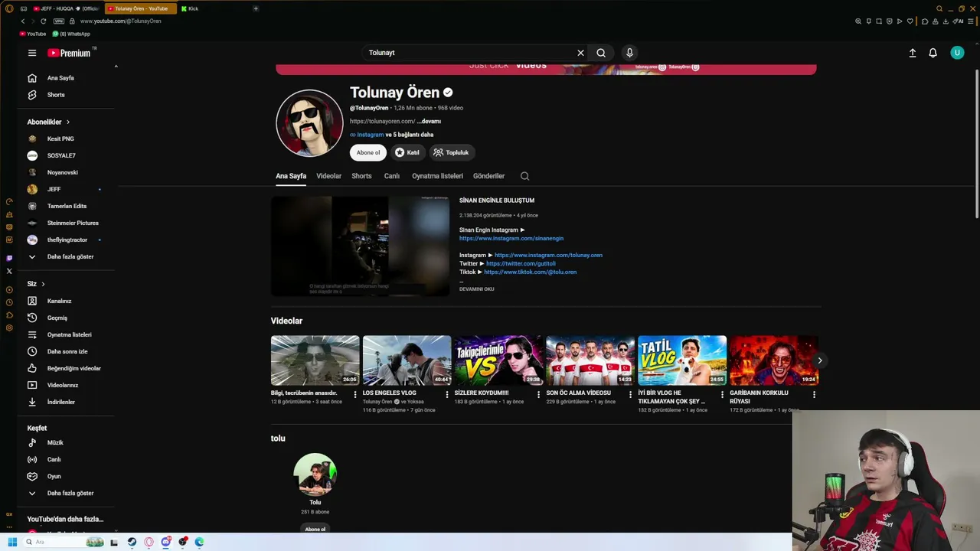Open options for Bilgi, tecrübenin anasıdır video
The width and height of the screenshot is (980, 551).
coord(355,395)
